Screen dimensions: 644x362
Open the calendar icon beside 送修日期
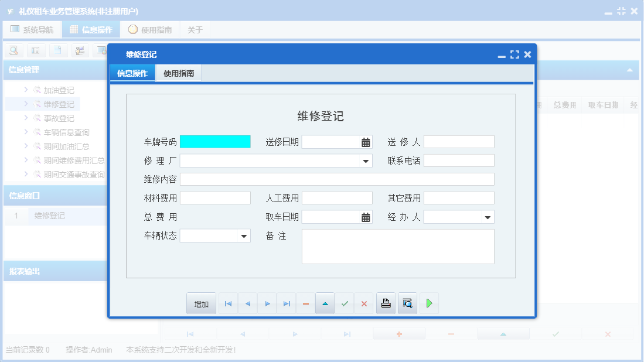(364, 141)
